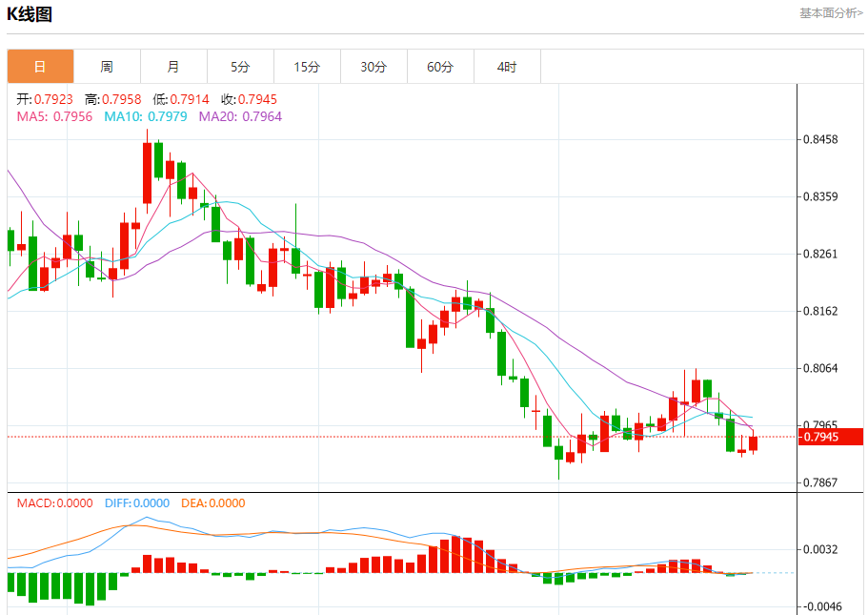Click the 0.8458 price axis label
The height and width of the screenshot is (615, 868).
821,139
